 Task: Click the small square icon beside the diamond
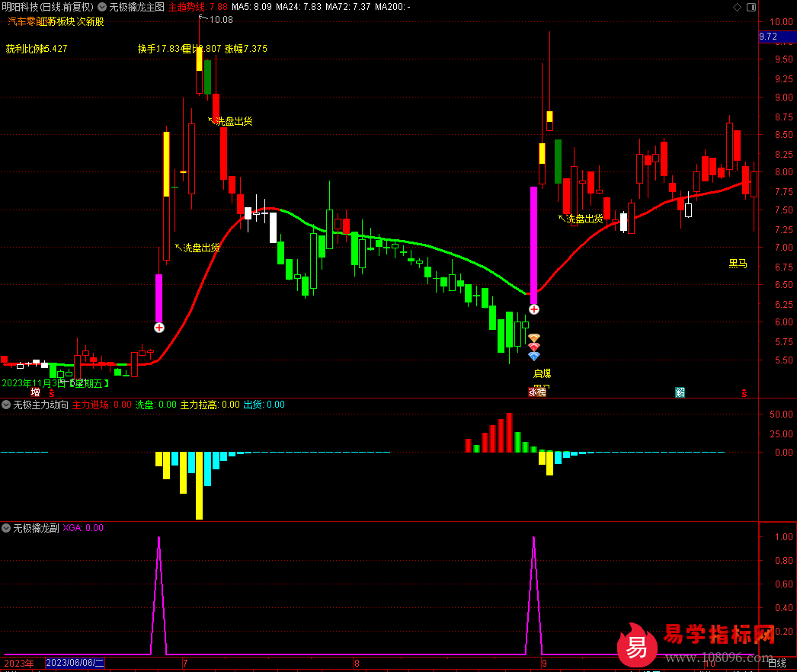tap(751, 7)
